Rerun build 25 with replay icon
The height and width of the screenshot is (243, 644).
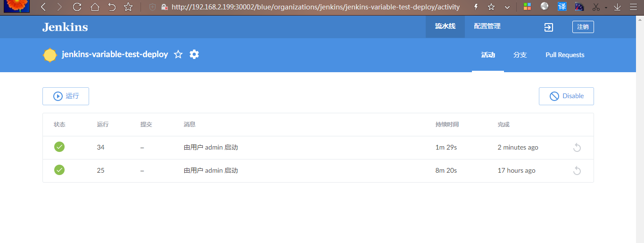[x=577, y=171]
